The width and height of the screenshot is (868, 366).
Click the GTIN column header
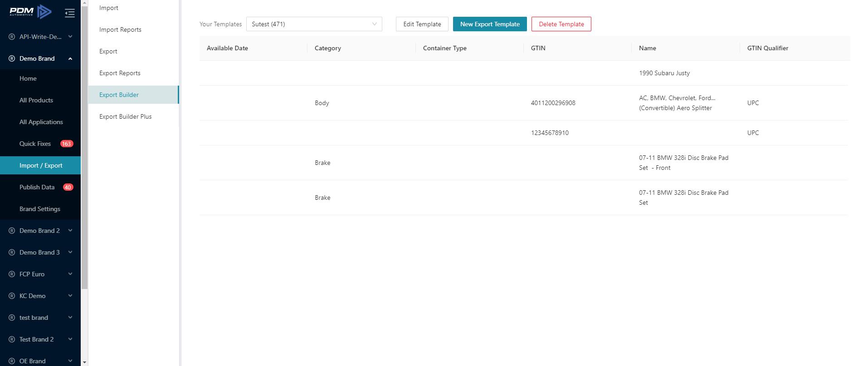tap(578, 48)
